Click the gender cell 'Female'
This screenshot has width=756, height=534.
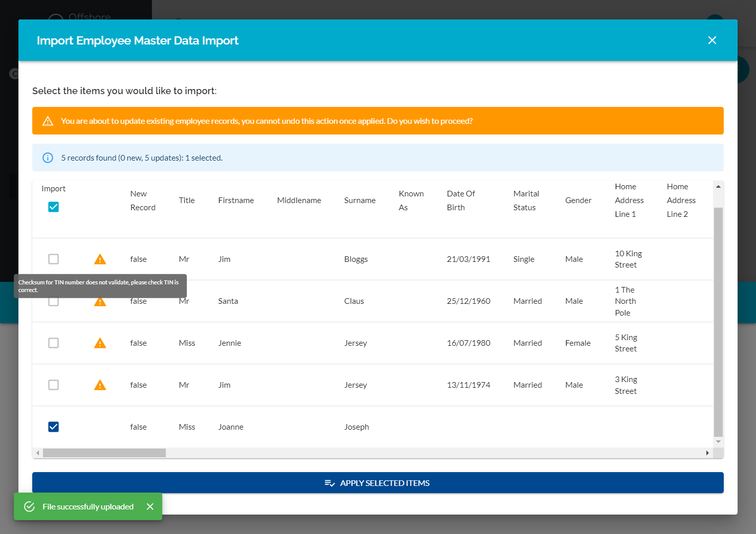578,343
